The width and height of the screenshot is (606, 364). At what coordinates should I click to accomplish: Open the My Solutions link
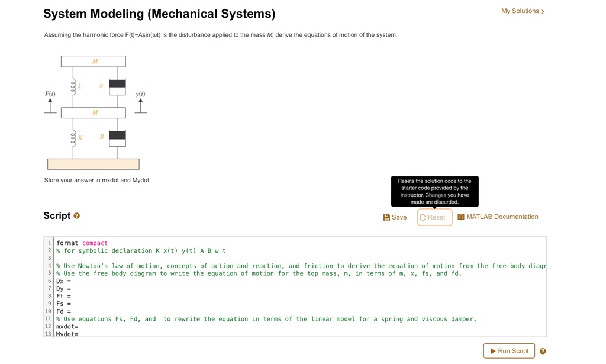(x=520, y=11)
